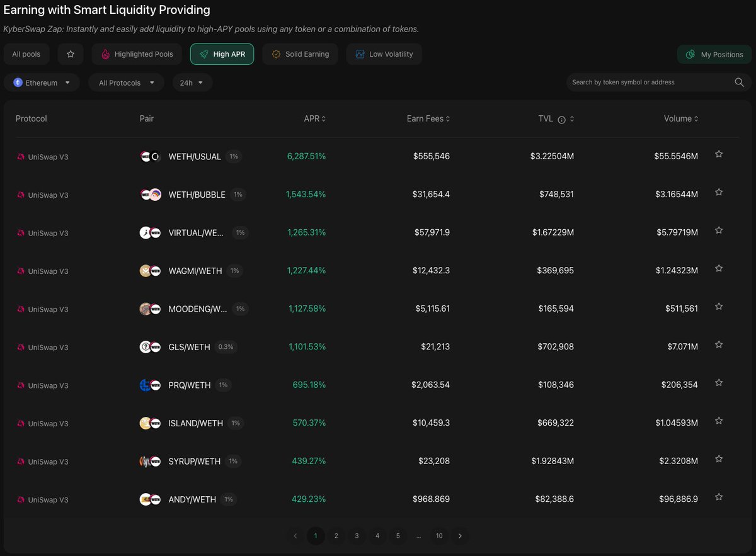Image resolution: width=756 pixels, height=556 pixels.
Task: Open the WETH/USUAL pair name
Action: (195, 157)
